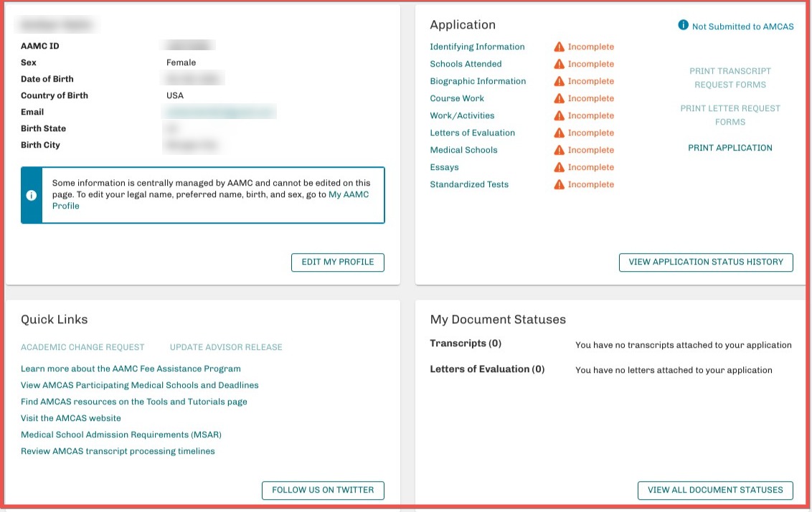Open the Schools Attended section

point(466,64)
